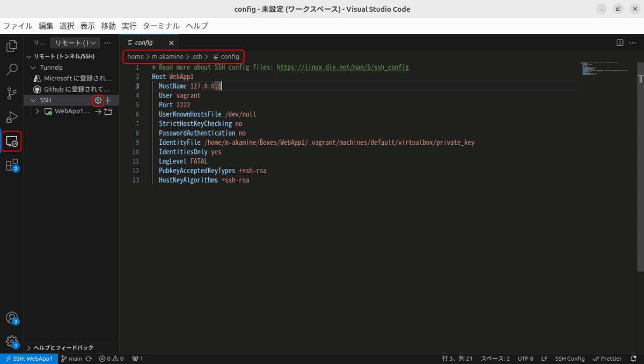The width and height of the screenshot is (644, 364).
Task: Open the Search view in activity bar
Action: (x=11, y=70)
